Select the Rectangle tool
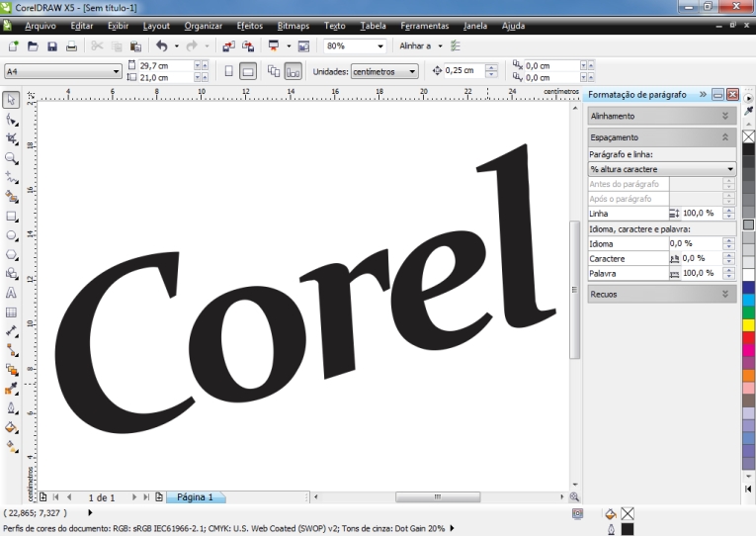 [11, 217]
